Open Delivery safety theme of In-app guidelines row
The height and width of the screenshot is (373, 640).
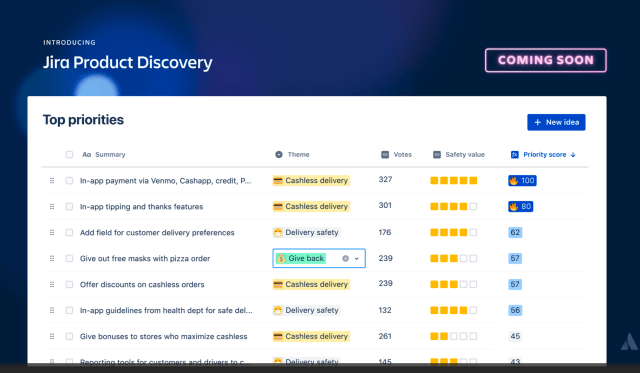307,310
